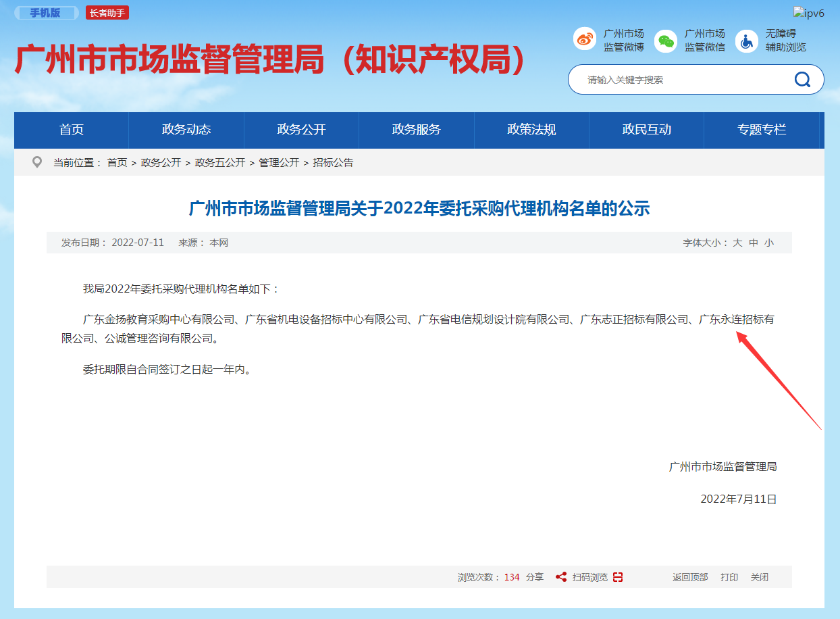This screenshot has width=840, height=619.
Task: Open the 政策法规 navigation menu
Action: point(531,130)
